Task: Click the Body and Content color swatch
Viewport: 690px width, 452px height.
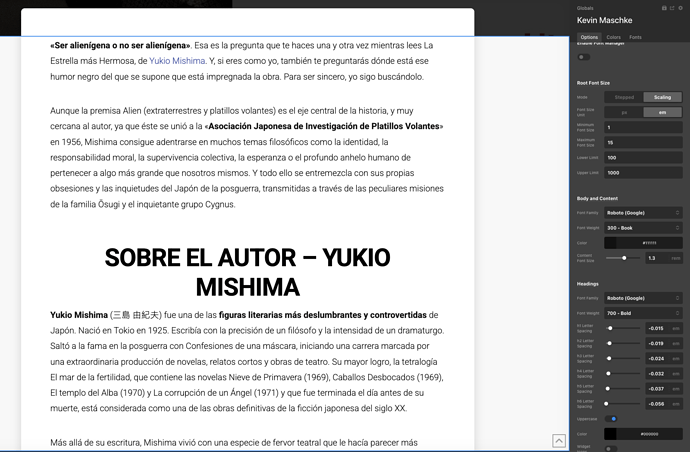Action: coord(644,243)
